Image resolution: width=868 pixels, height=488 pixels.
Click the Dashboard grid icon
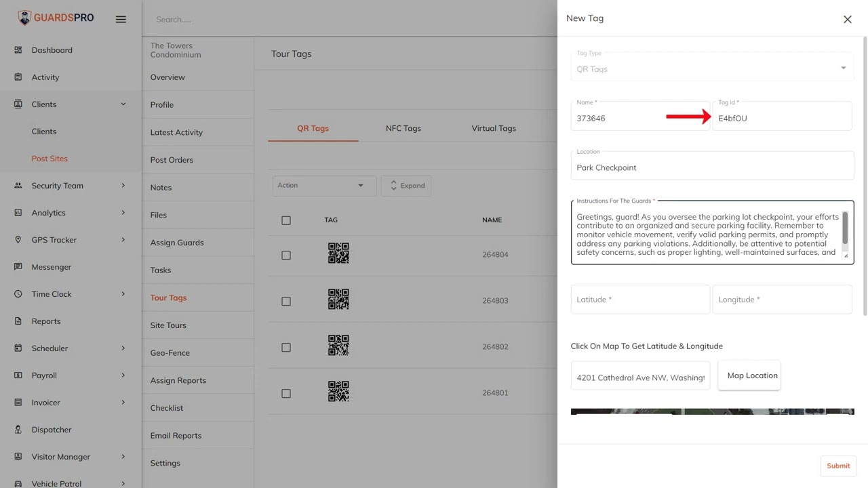coord(18,50)
